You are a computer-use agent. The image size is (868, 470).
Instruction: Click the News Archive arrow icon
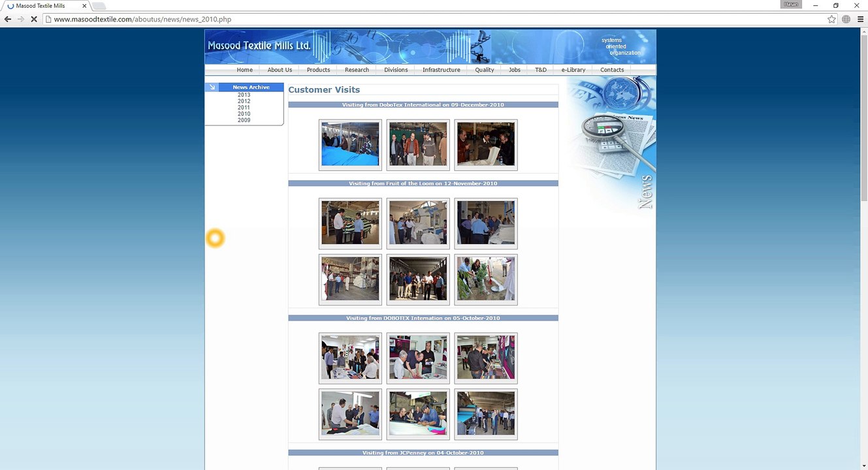pyautogui.click(x=212, y=87)
